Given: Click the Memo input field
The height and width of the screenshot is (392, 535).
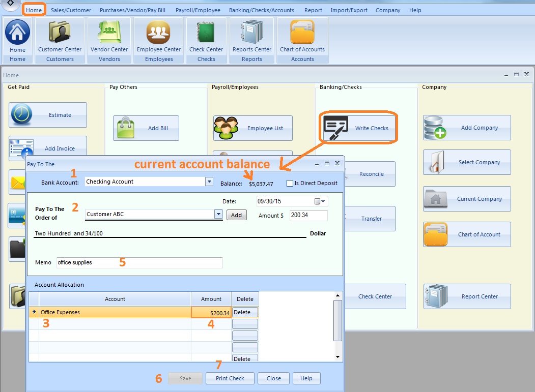Looking at the screenshot, I should click(x=139, y=262).
